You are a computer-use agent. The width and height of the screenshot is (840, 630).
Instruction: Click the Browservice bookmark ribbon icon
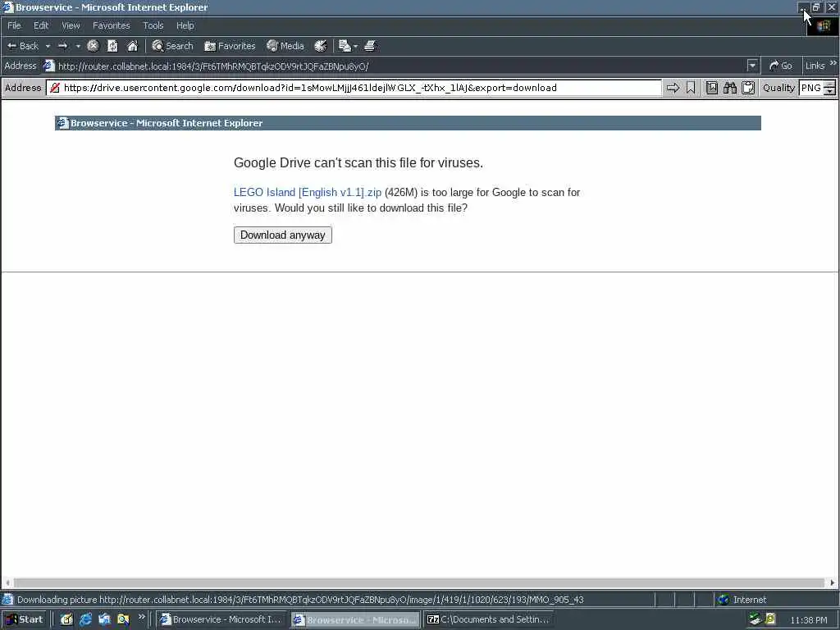coord(691,88)
